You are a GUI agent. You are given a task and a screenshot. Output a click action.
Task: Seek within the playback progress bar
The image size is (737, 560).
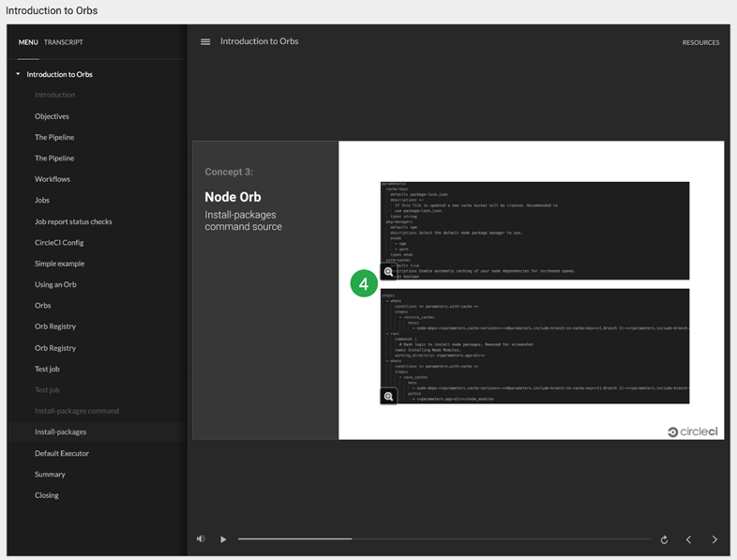click(444, 538)
